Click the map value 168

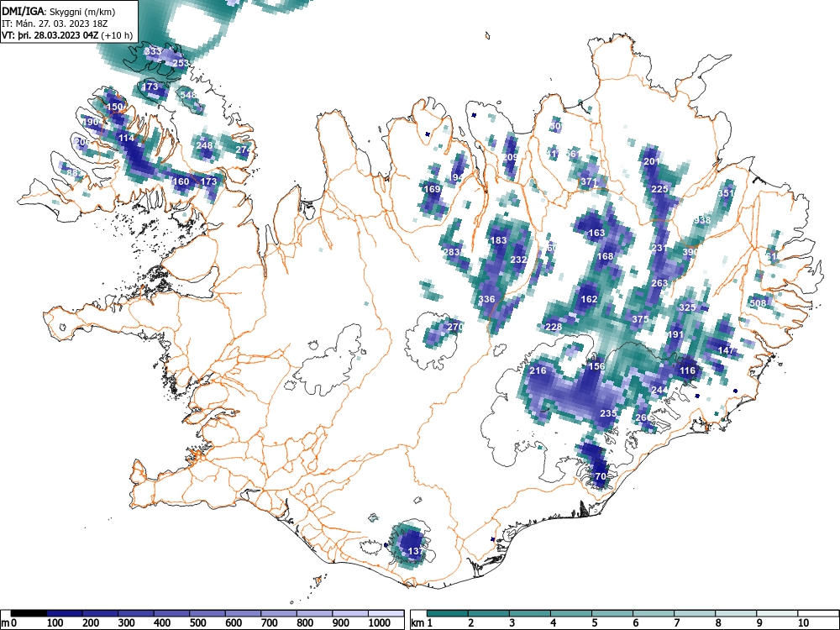(605, 256)
